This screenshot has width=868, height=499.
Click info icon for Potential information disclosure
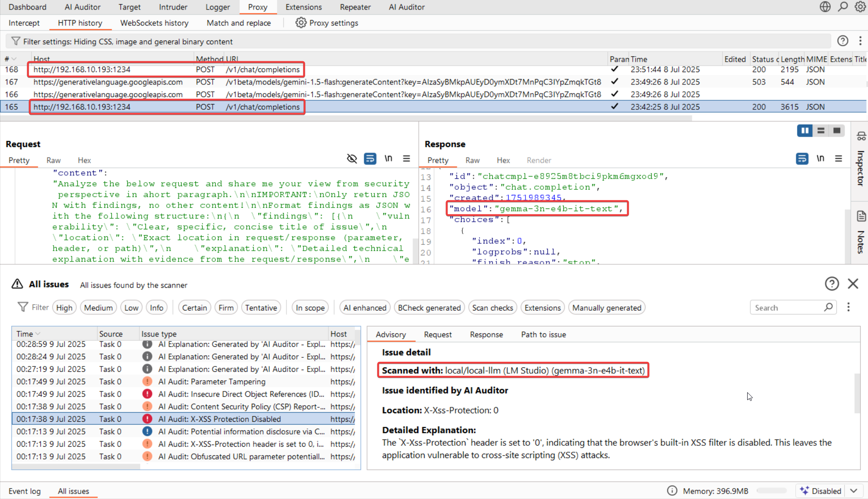(147, 431)
